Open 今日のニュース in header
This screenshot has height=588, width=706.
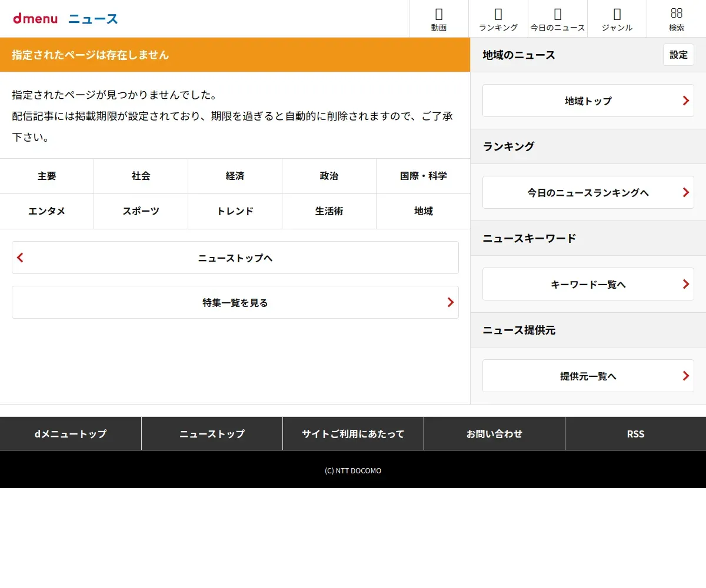click(558, 19)
